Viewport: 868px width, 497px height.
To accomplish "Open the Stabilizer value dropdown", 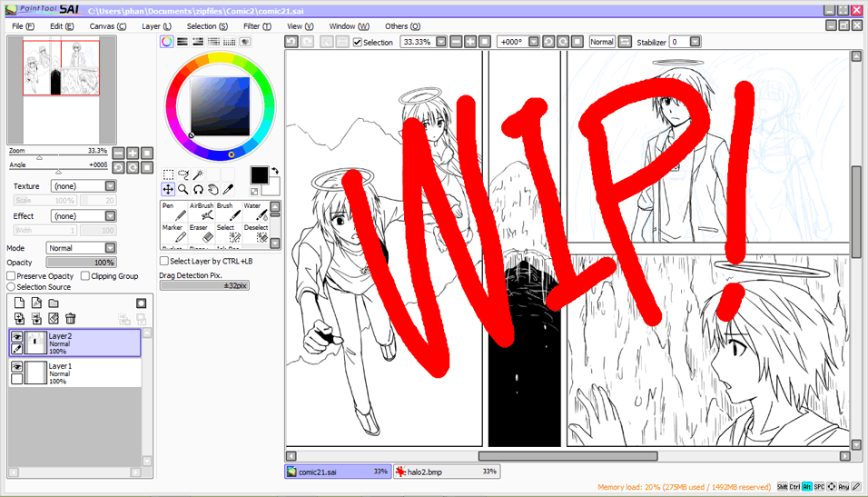I will (x=695, y=42).
